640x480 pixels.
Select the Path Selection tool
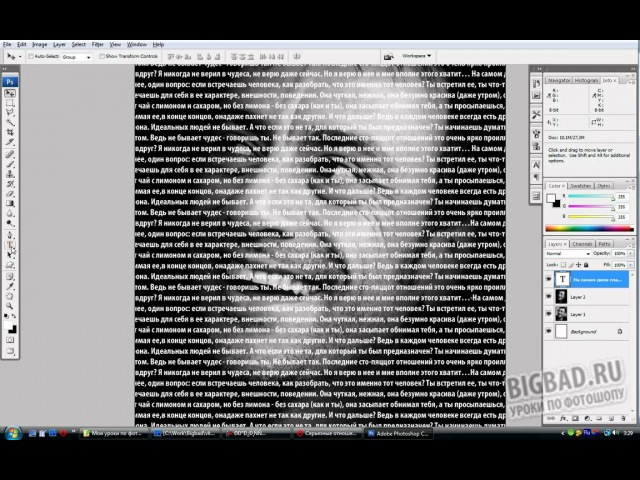[x=10, y=255]
